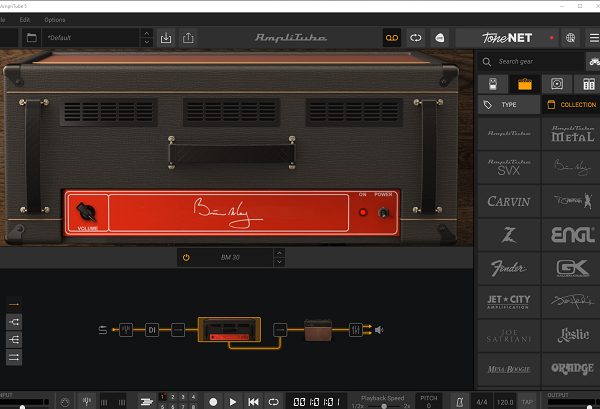600x409 pixels.
Task: Open the ToneNET globe icon
Action: [570, 38]
